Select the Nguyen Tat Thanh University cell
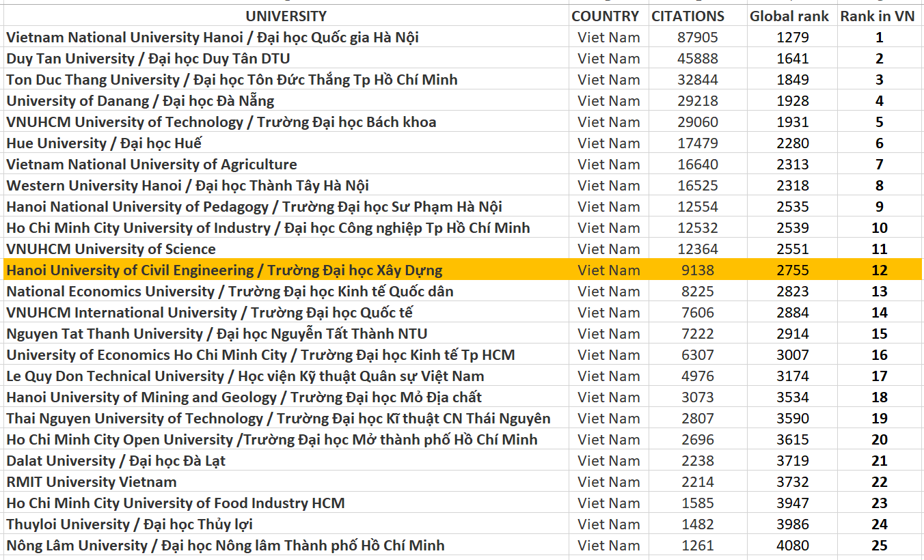Image resolution: width=924 pixels, height=560 pixels. point(286,333)
